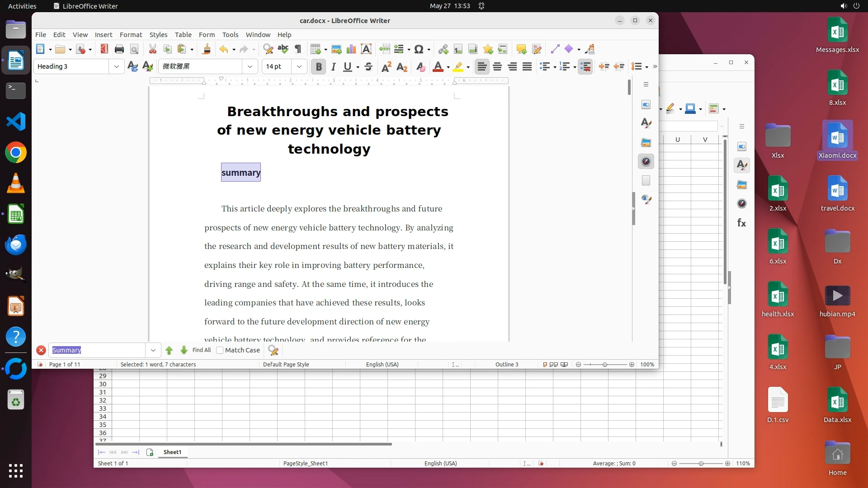This screenshot has width=868, height=488.
Task: Click the Summary search input field
Action: coord(97,350)
